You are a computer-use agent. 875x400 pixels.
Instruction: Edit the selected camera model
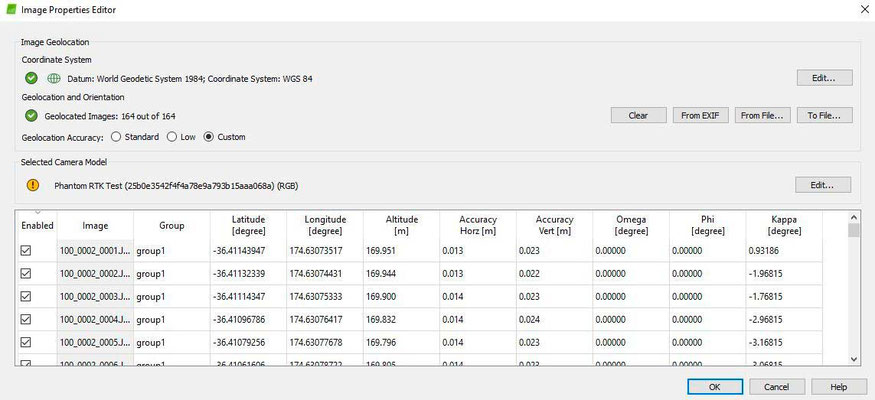823,185
